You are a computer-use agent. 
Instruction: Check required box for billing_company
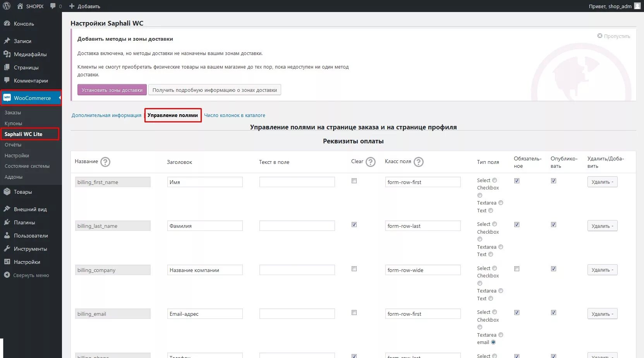click(517, 268)
